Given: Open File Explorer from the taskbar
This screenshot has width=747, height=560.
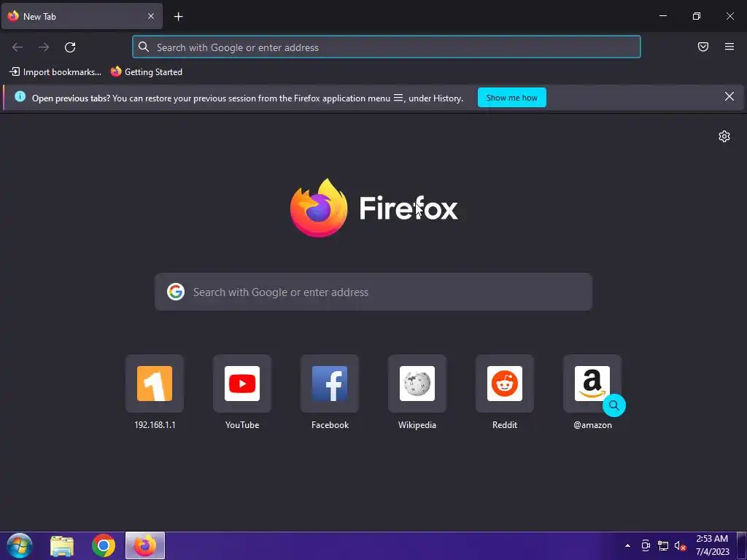Looking at the screenshot, I should tap(62, 545).
